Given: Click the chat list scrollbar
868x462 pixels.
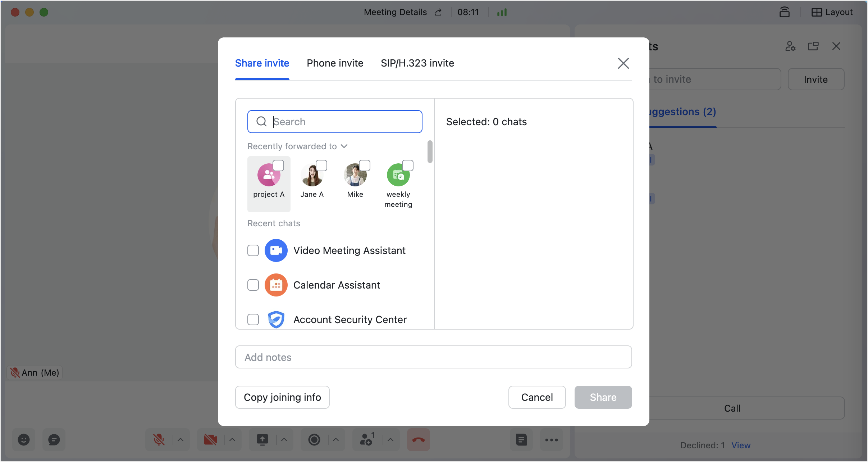Looking at the screenshot, I should click(430, 151).
